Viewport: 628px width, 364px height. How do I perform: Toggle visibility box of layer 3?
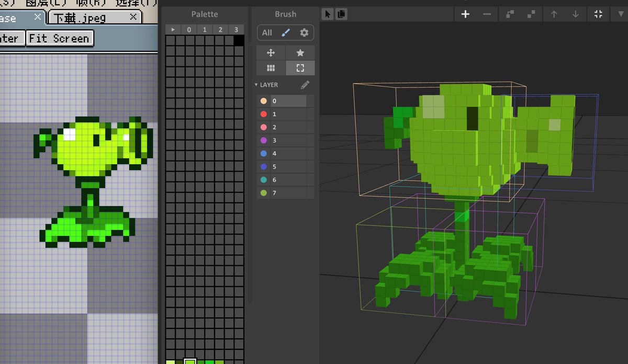(311, 140)
